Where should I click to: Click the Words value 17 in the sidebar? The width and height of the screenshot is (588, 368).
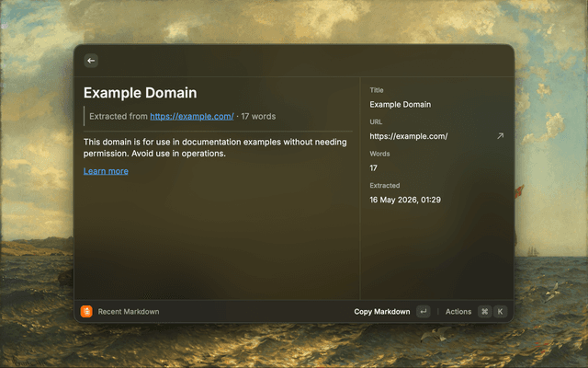coord(374,167)
